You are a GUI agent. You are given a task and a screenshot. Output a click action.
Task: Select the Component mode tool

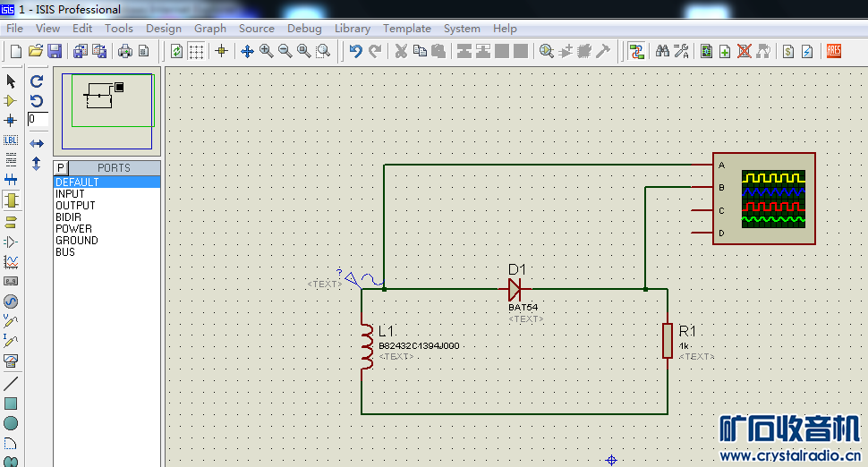[11, 100]
